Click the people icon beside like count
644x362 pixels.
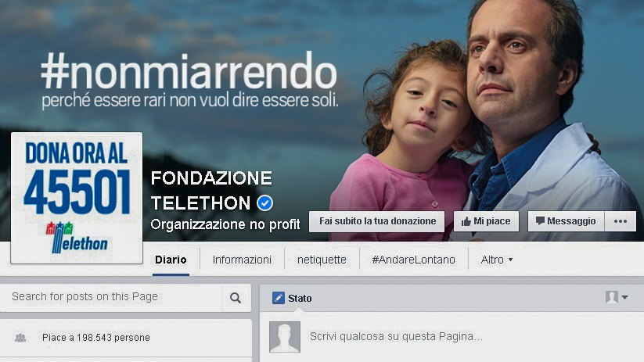point(20,338)
